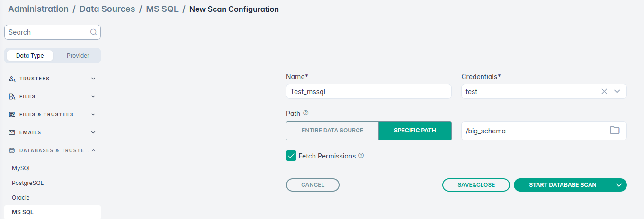Image resolution: width=644 pixels, height=219 pixels.
Task: Select PostgreSQL in the sidebar
Action: (27, 183)
